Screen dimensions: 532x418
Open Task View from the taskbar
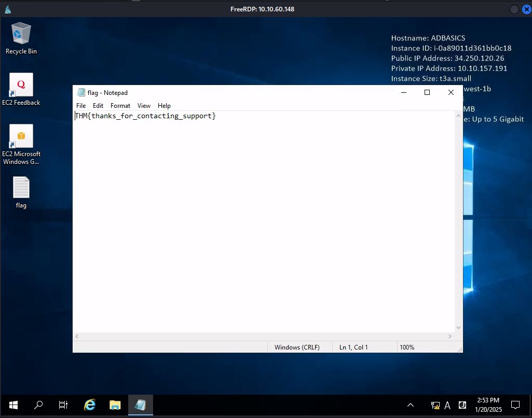(63, 405)
